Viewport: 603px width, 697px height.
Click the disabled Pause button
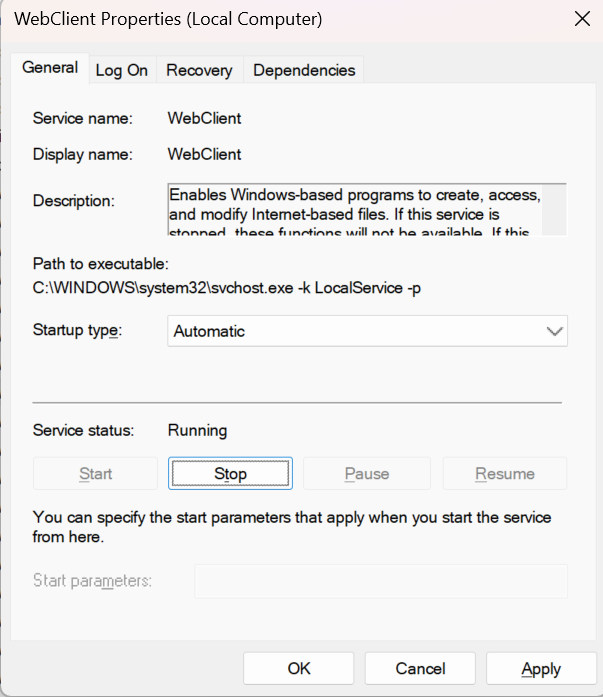pyautogui.click(x=367, y=473)
